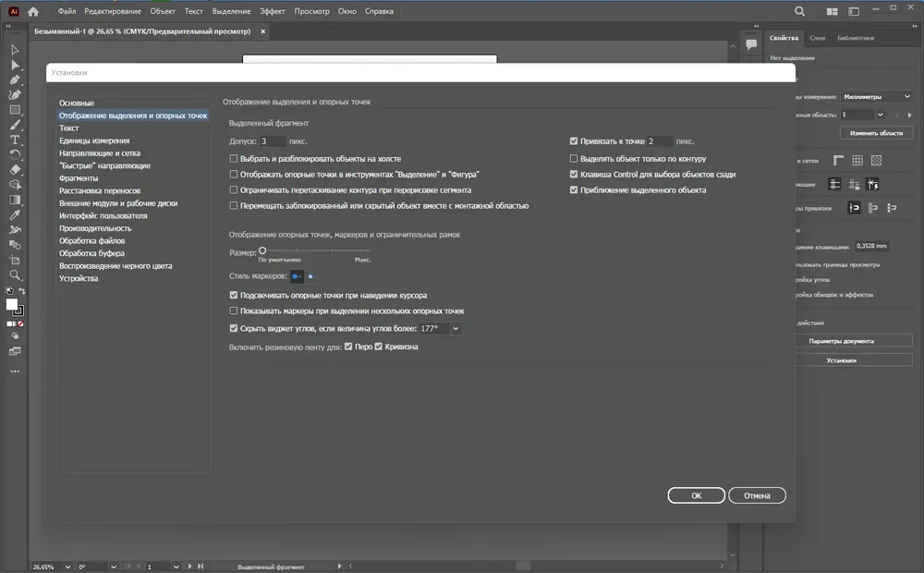The height and width of the screenshot is (573, 924).
Task: Expand the zoom level 26,65% dropdown
Action: click(x=67, y=567)
